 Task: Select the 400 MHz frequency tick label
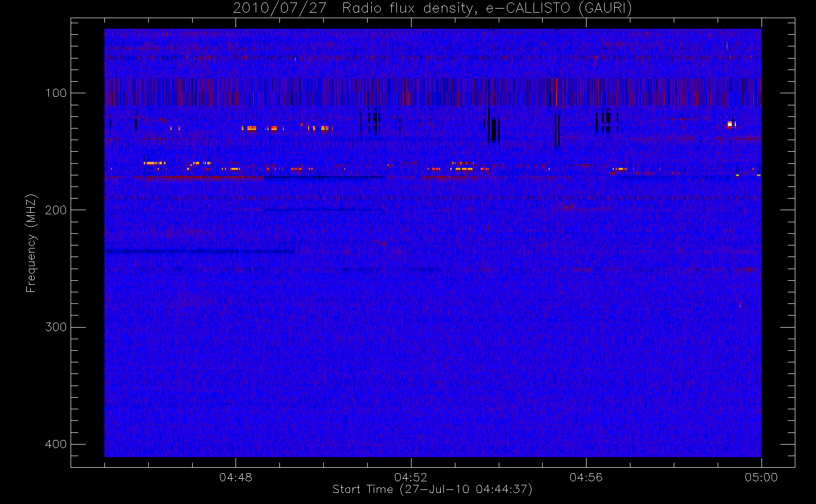(55, 444)
